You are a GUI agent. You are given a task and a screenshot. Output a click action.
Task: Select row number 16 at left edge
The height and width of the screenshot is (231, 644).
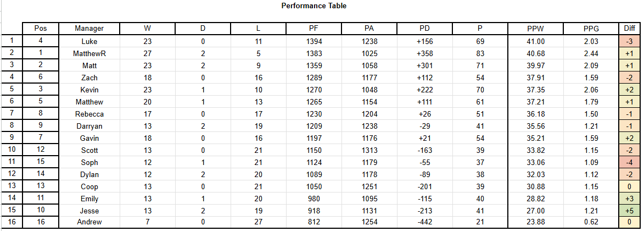(x=12, y=222)
